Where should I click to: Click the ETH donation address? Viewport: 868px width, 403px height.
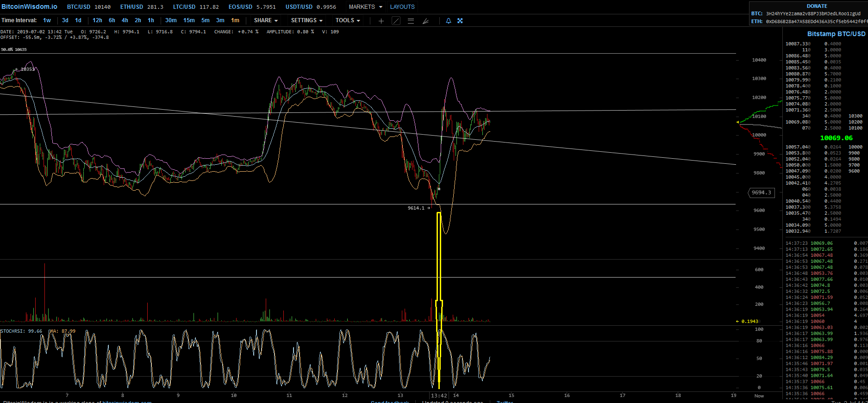pos(817,21)
